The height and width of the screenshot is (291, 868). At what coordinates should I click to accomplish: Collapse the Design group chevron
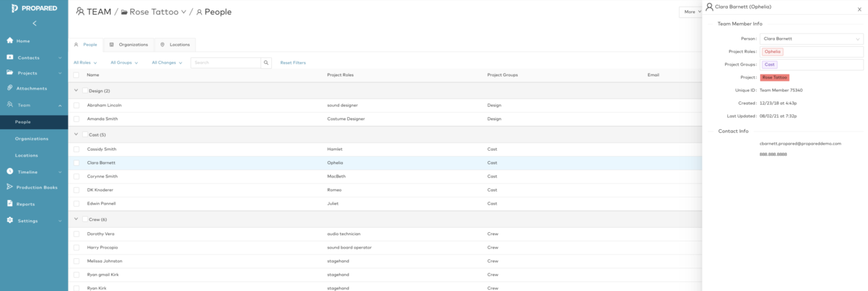76,90
